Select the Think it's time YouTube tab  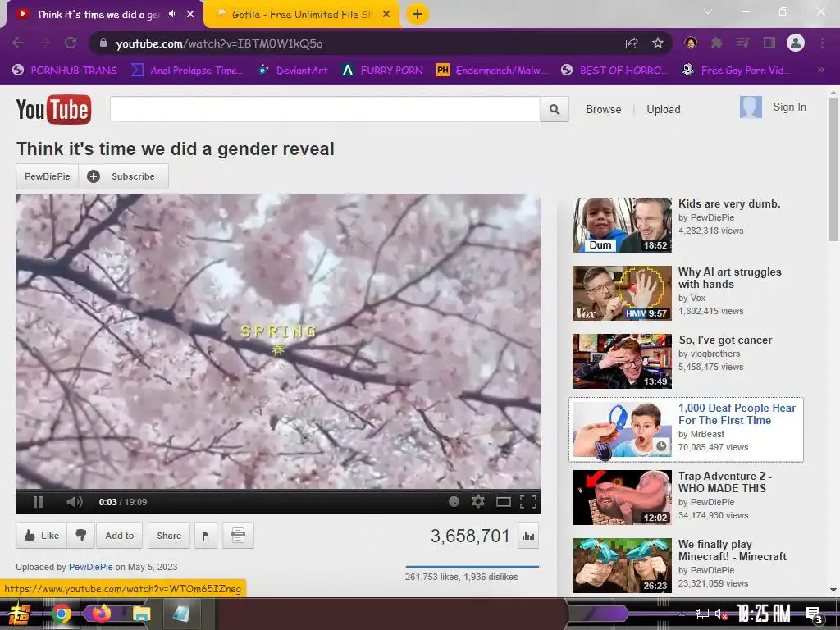coord(98,15)
